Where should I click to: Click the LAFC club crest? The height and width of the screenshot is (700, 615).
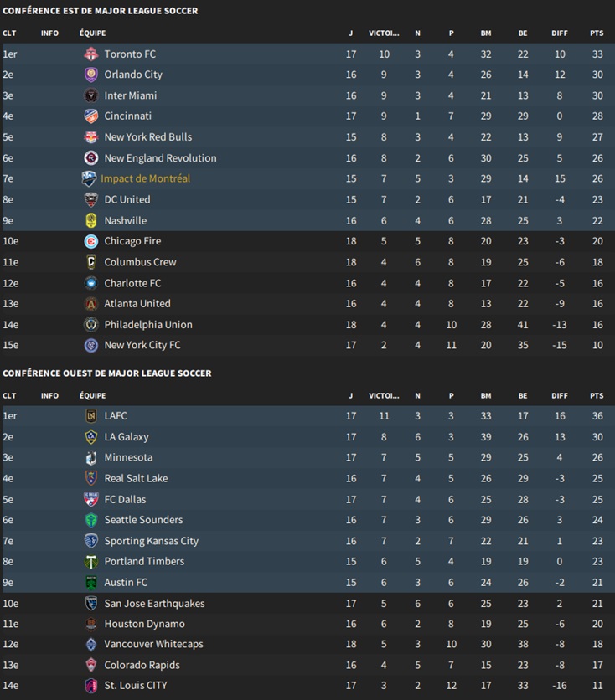click(91, 416)
